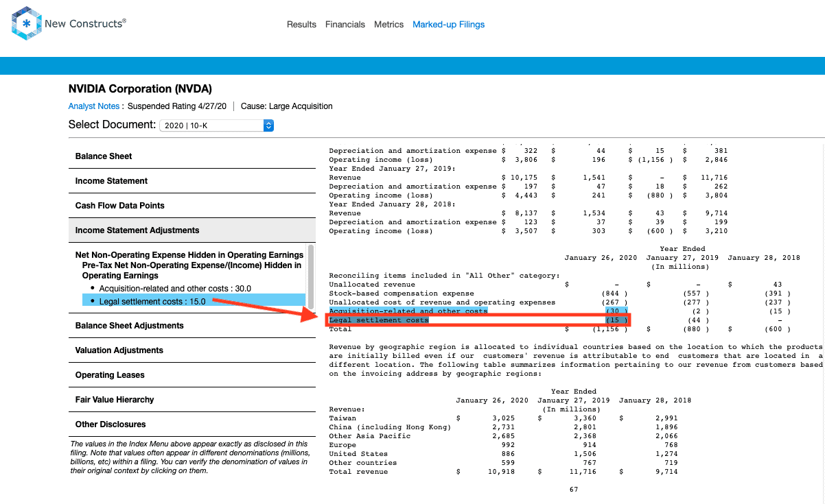This screenshot has width=825, height=504.
Task: Expand the Fair Value Hierarchy section
Action: [x=192, y=400]
